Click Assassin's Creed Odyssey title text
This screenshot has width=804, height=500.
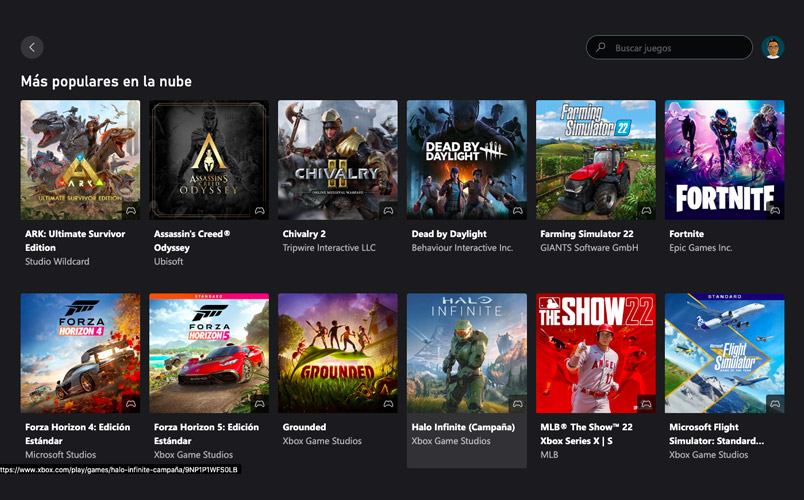192,241
